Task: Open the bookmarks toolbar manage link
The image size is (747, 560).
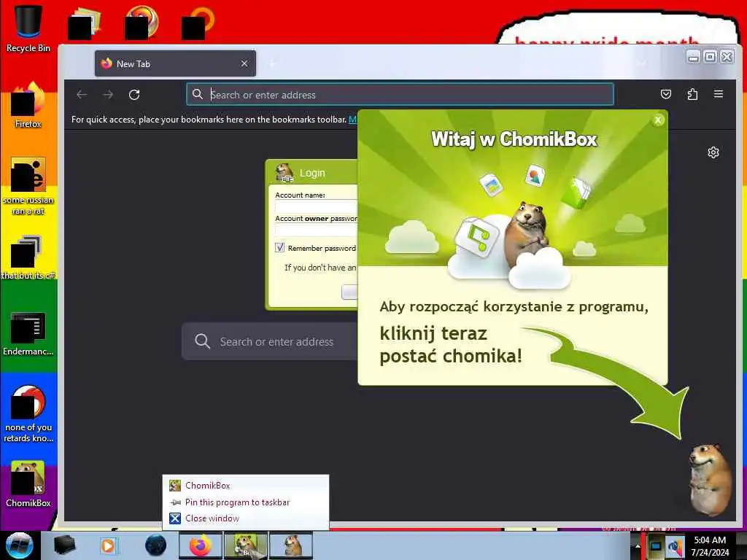Action: point(352,119)
